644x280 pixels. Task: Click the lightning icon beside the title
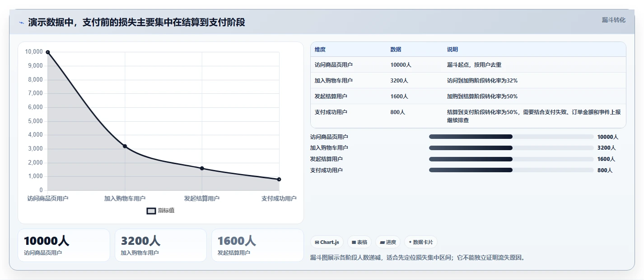point(22,23)
